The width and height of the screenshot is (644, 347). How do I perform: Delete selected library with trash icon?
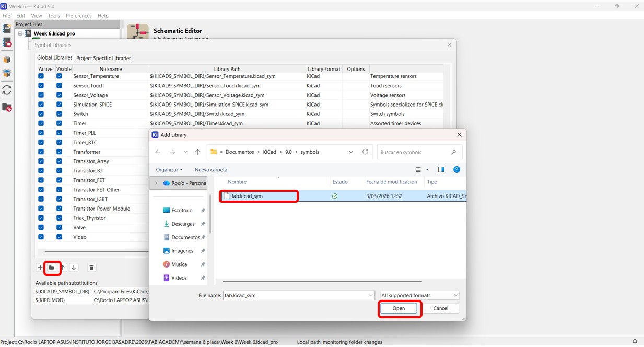(x=91, y=268)
